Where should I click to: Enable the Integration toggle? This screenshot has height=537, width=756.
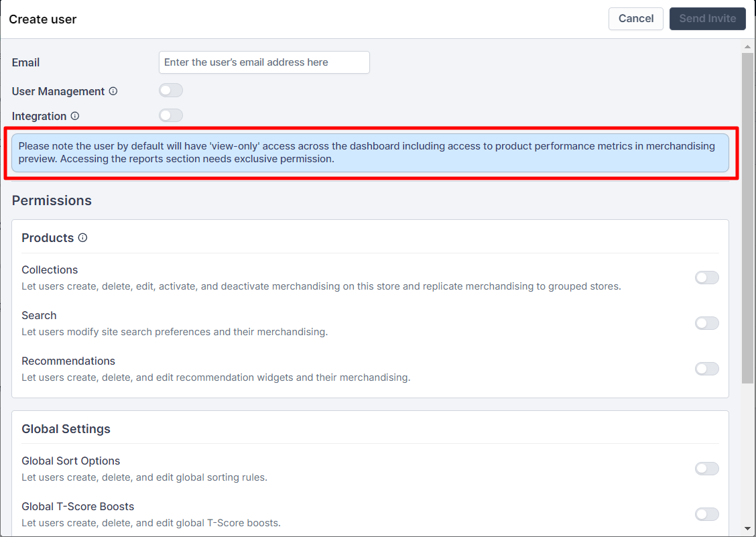(x=171, y=115)
